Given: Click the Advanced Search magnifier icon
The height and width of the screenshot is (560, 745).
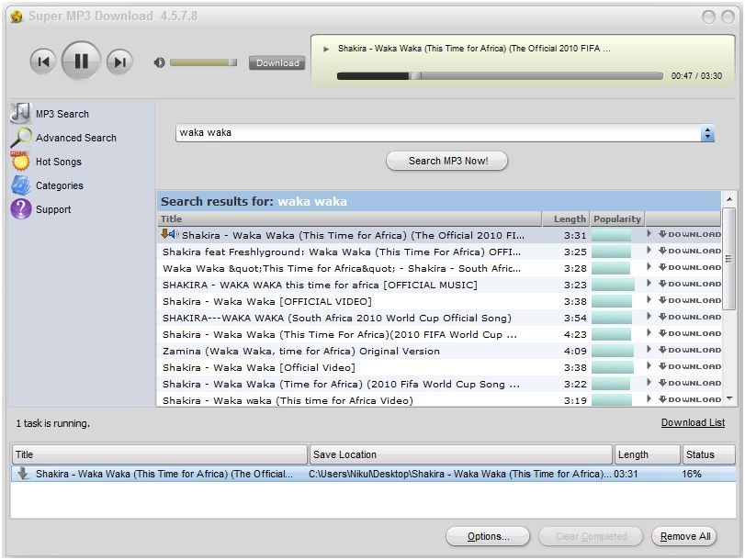Looking at the screenshot, I should 21,138.
